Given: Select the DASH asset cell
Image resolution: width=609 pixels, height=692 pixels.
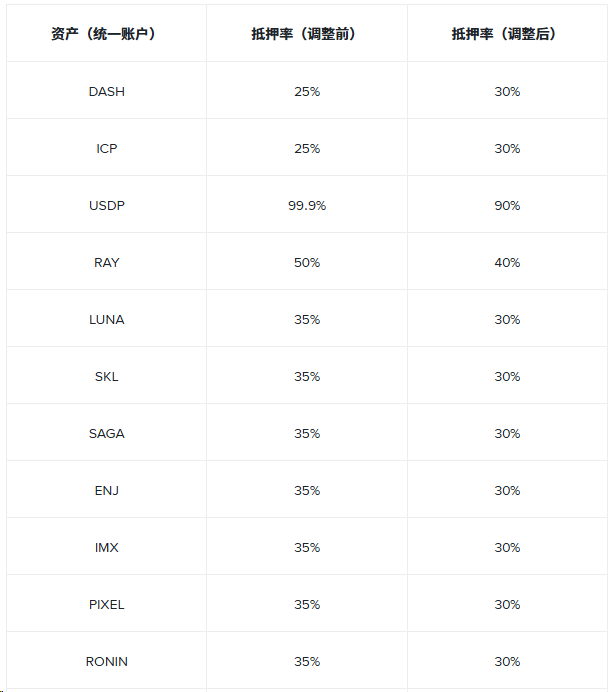Looking at the screenshot, I should [107, 91].
